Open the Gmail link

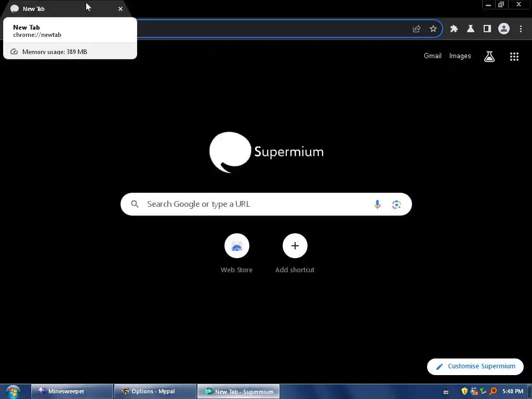[x=433, y=56]
